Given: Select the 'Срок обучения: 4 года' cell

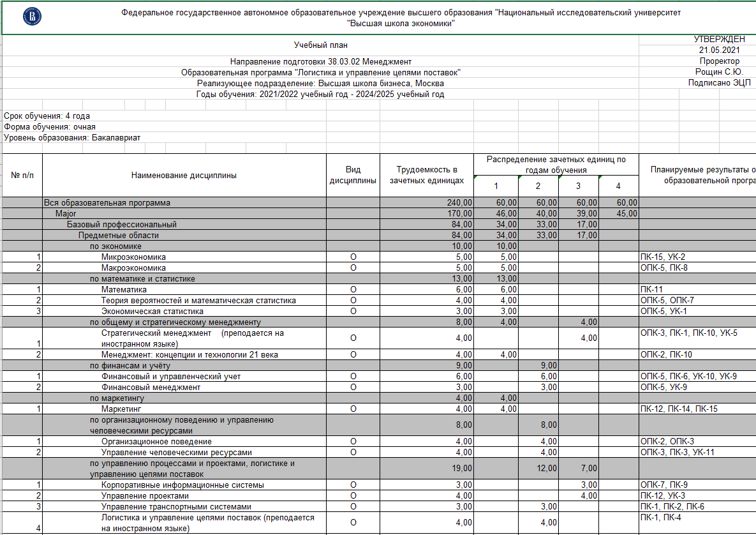Looking at the screenshot, I should point(47,116).
